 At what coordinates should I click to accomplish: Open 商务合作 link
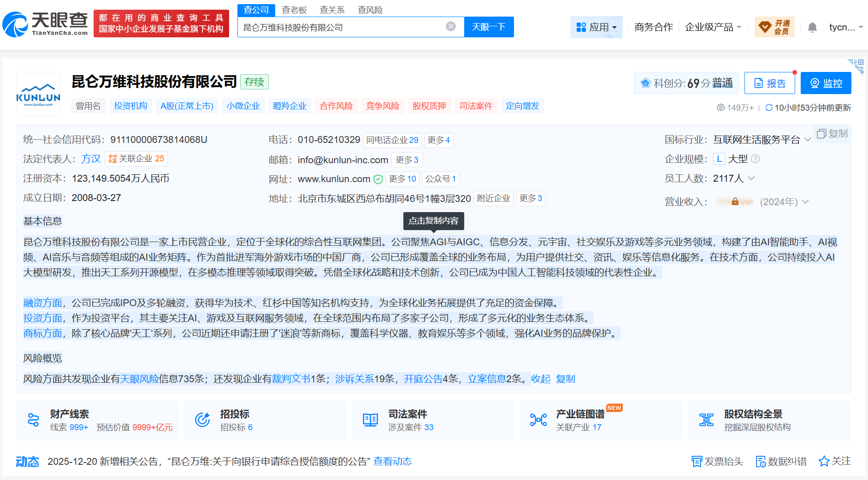coord(654,27)
